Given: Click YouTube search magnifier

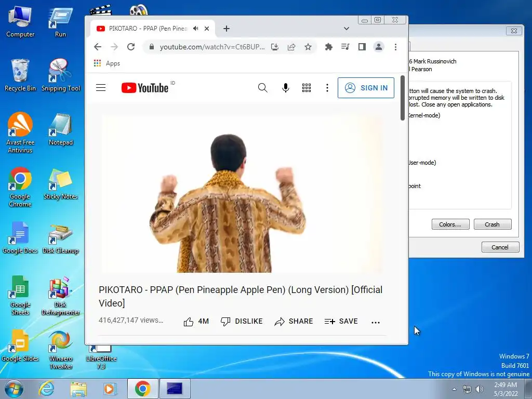Looking at the screenshot, I should [262, 88].
